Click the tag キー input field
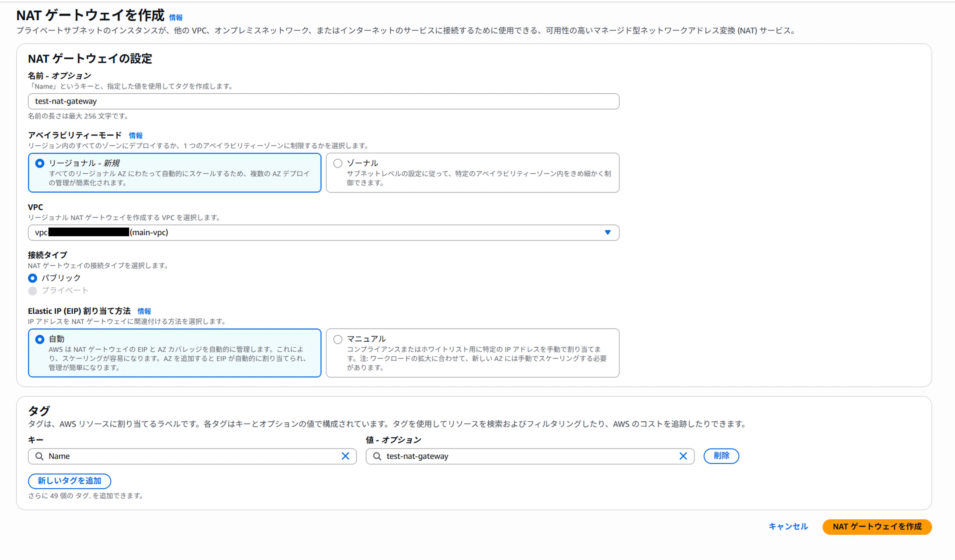This screenshot has width=955, height=560. (190, 456)
